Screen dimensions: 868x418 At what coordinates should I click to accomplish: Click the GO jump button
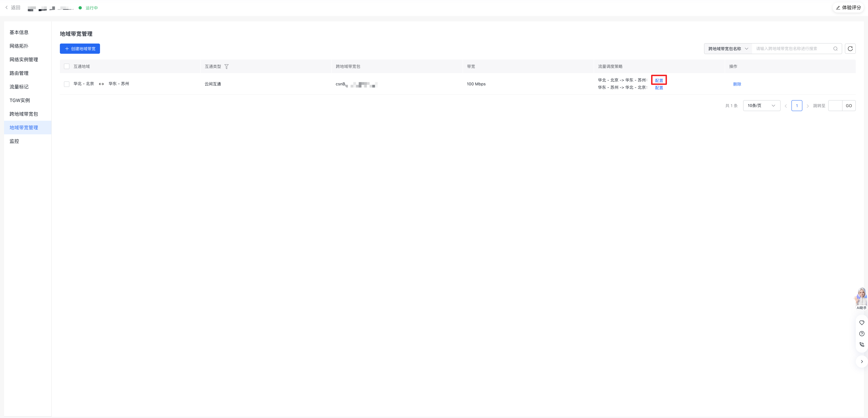tap(848, 105)
